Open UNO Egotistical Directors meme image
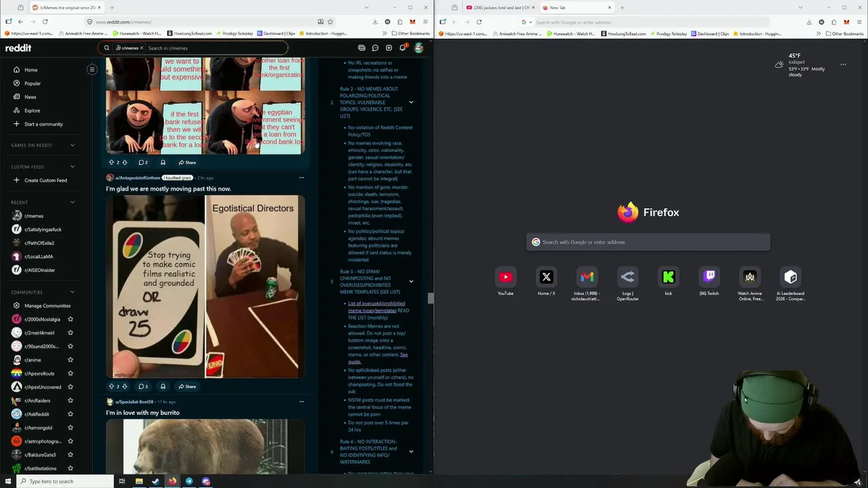868x488 pixels. [205, 287]
